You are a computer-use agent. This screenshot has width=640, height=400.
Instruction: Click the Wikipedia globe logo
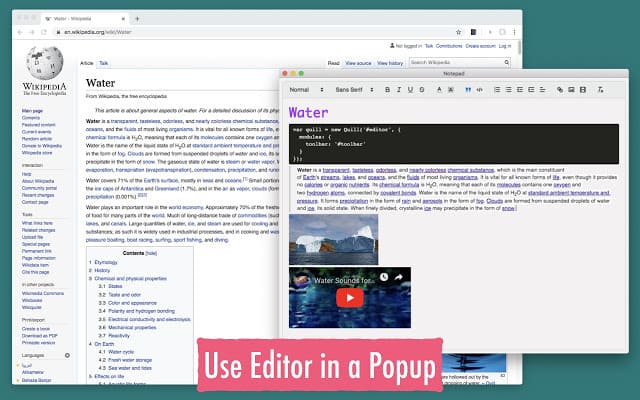click(44, 63)
